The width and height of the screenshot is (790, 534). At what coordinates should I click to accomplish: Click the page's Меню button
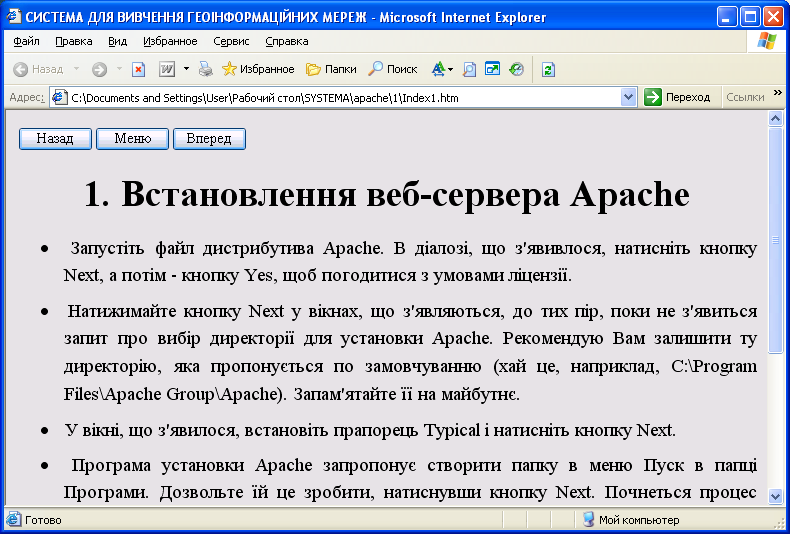[x=133, y=139]
